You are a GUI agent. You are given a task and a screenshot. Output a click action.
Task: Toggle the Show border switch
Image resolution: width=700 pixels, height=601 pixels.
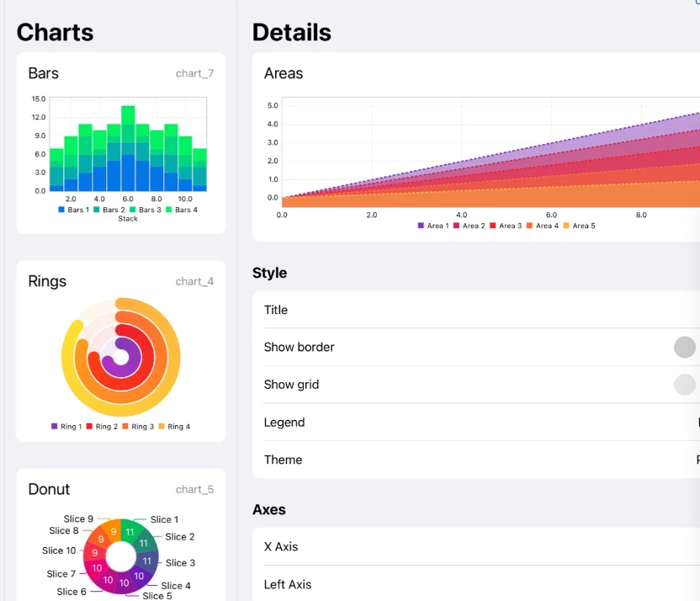click(685, 347)
